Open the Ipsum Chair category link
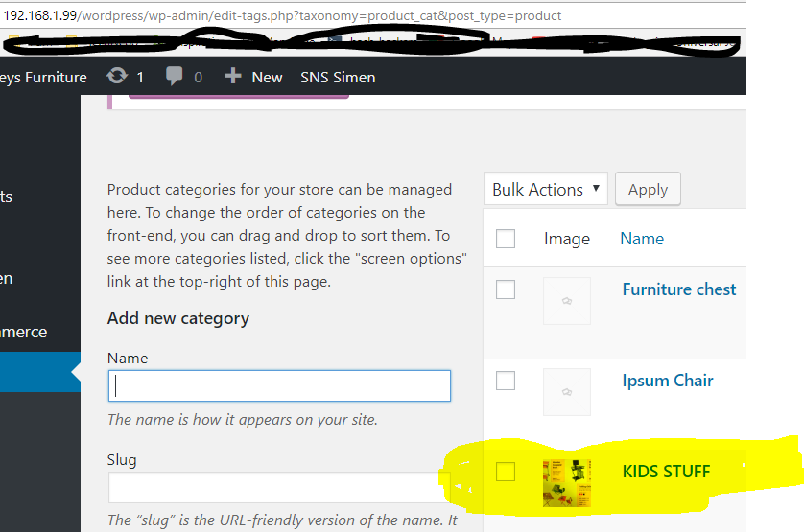Viewport: 804px width, 532px height. click(667, 381)
